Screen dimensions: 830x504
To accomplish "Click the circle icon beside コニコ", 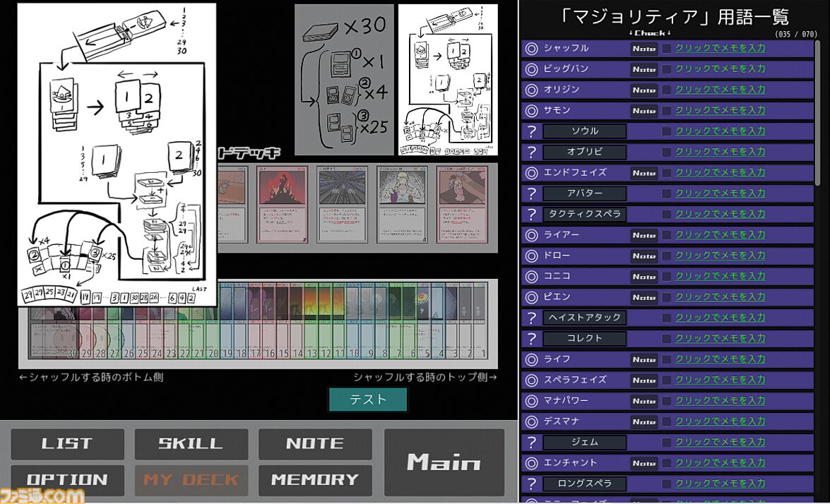I will (x=531, y=277).
